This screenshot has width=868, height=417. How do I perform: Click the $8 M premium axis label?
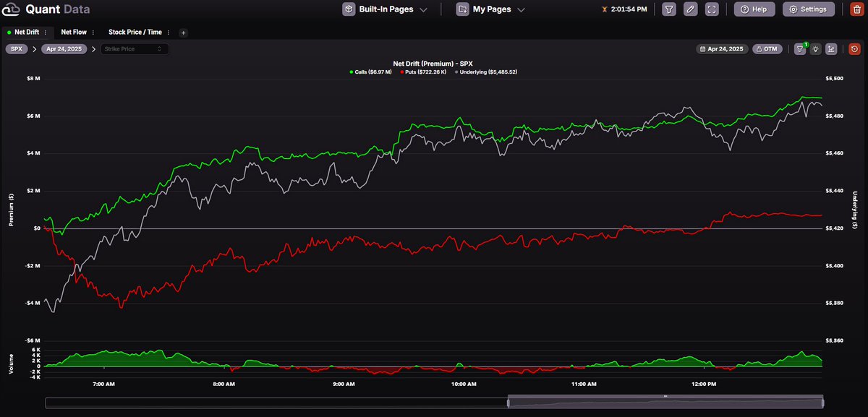[34, 78]
